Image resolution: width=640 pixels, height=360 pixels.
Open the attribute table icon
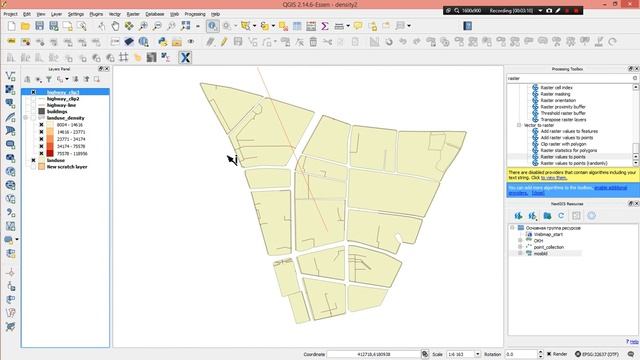[297, 26]
